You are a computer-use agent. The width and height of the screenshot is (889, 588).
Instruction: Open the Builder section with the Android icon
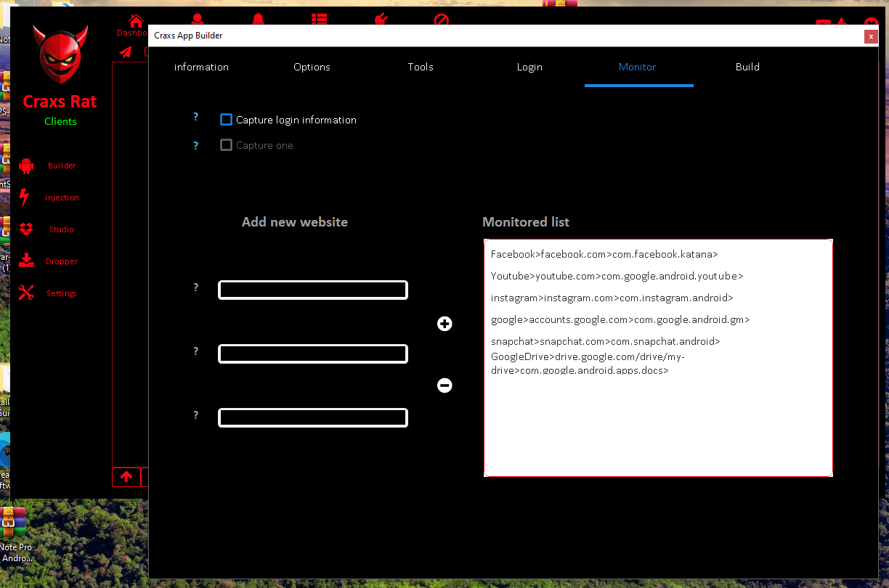click(x=26, y=166)
